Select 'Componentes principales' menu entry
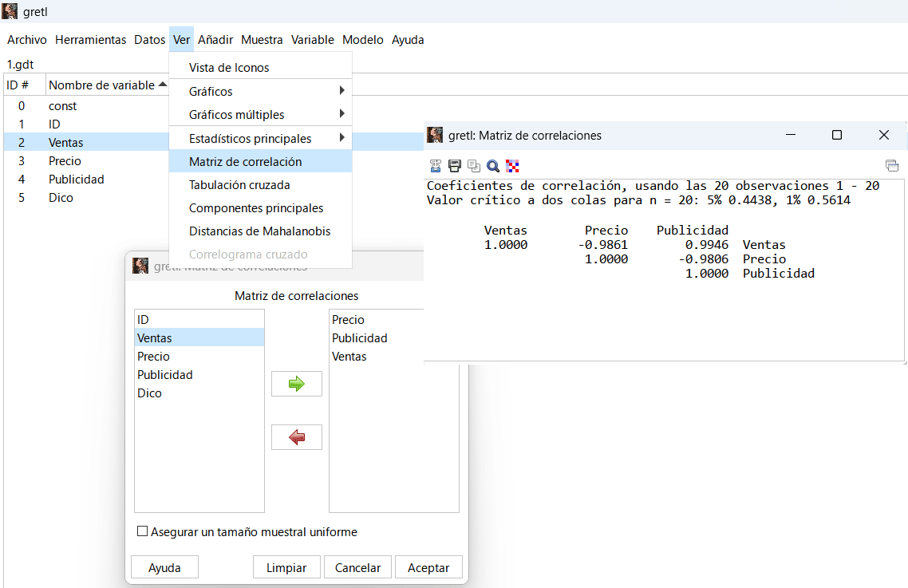Image resolution: width=908 pixels, height=588 pixels. click(256, 207)
